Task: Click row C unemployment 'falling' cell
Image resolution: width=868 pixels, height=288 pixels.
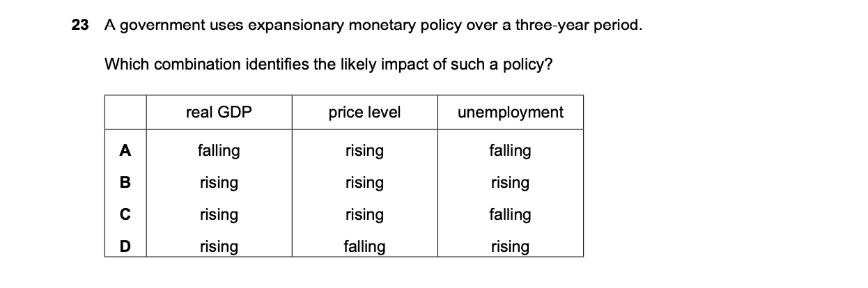Action: pos(510,214)
